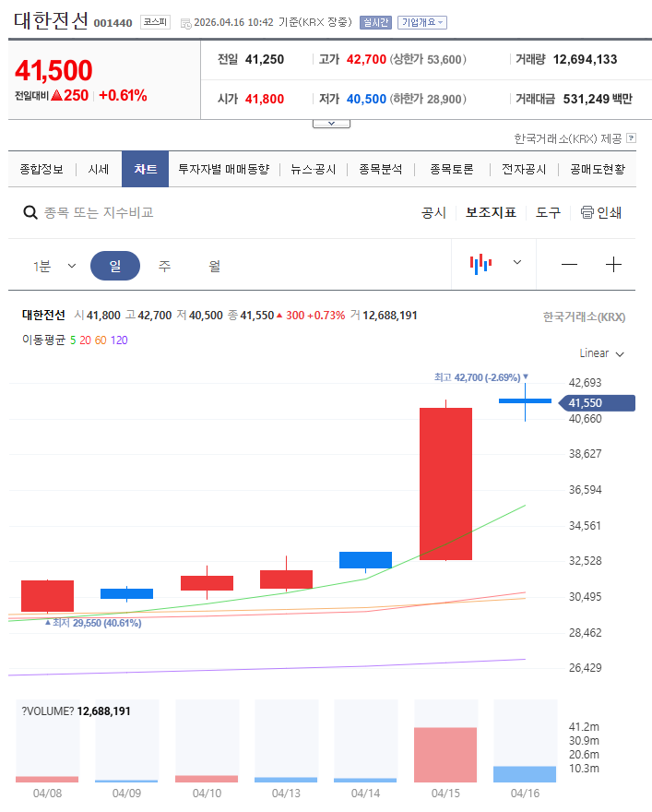Click the 실시간 button
652x812 pixels.
pos(375,22)
